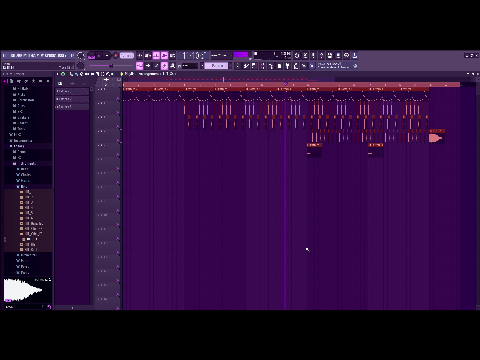
Task: Click the third icon right of the memory panel
Action: (x=313, y=55)
